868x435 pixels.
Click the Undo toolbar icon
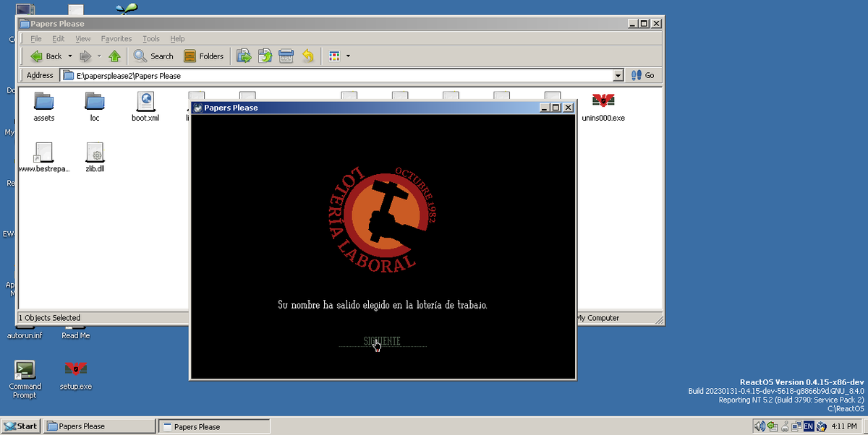tap(307, 56)
